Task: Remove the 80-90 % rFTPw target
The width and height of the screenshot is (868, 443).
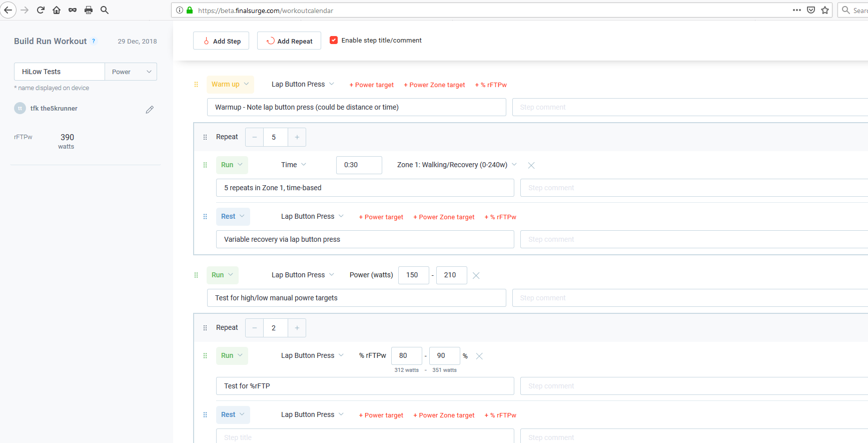Action: point(479,356)
